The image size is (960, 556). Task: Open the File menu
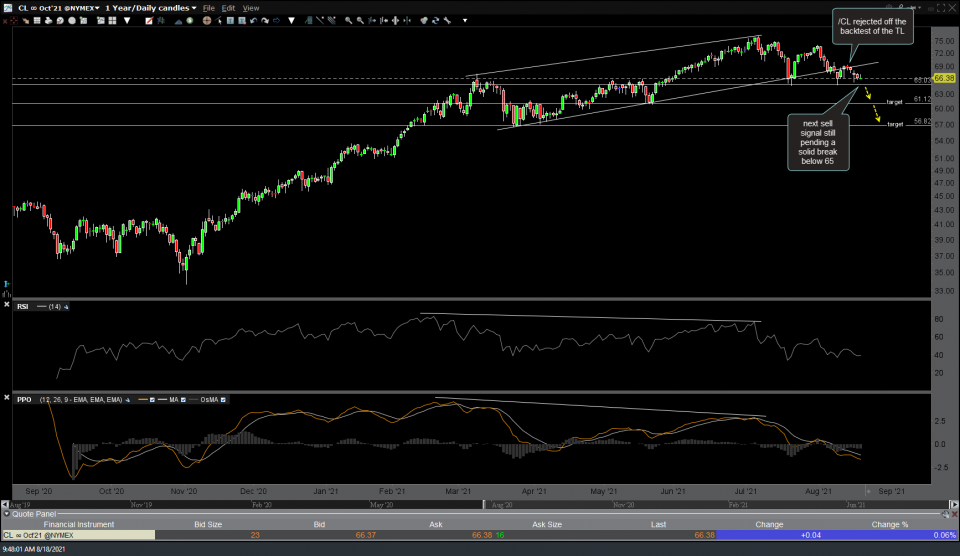point(209,8)
